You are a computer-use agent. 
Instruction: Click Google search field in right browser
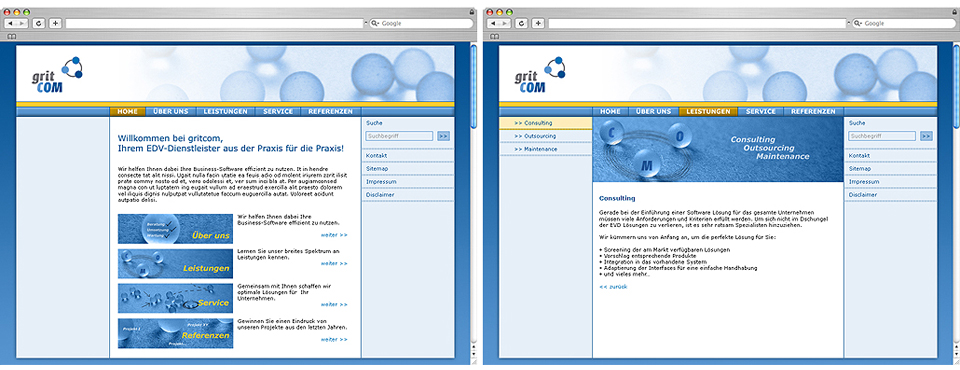904,23
